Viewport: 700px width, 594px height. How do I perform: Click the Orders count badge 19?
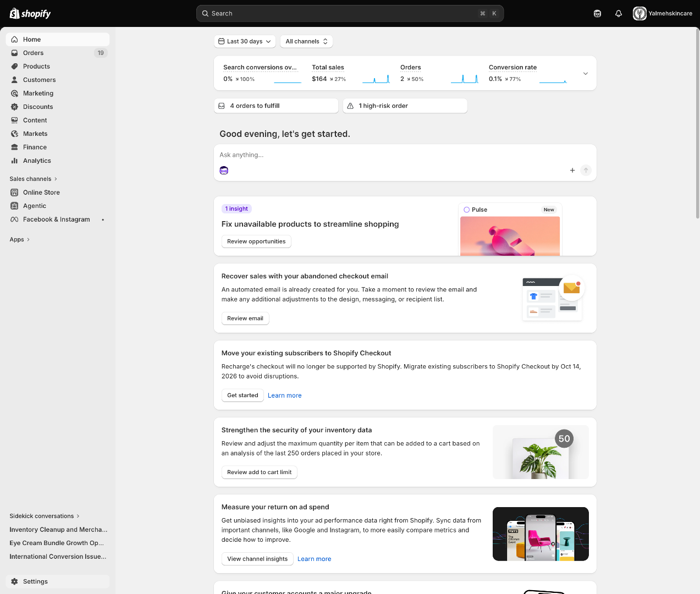(101, 53)
